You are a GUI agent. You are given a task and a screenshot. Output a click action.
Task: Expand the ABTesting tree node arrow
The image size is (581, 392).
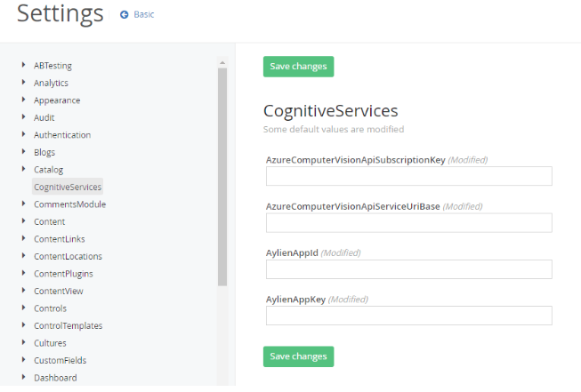click(24, 65)
